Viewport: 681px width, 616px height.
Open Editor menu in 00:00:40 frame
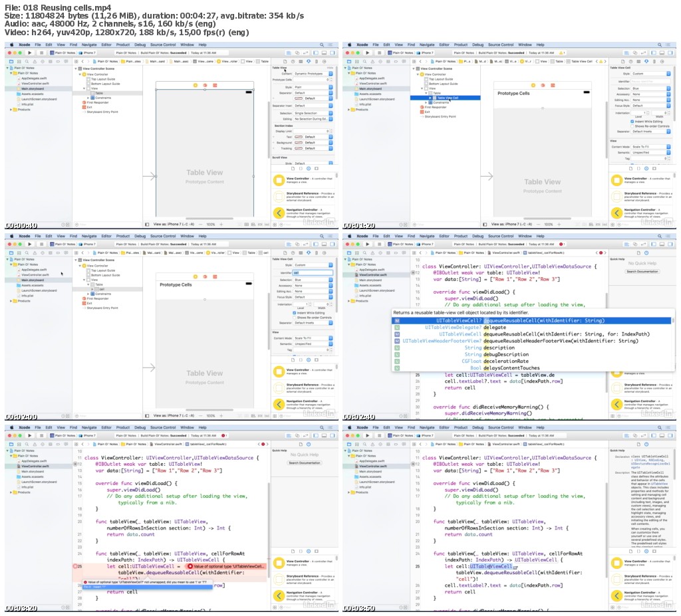tap(106, 45)
